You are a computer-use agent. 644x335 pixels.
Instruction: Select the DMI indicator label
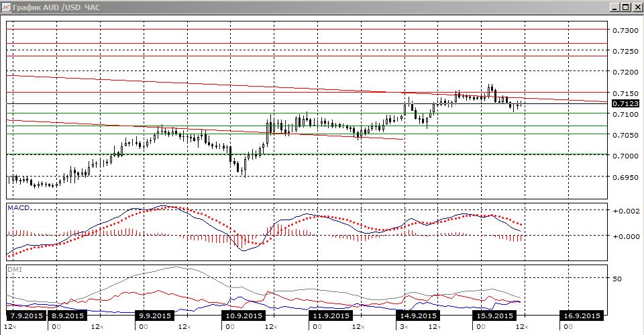[x=15, y=270]
